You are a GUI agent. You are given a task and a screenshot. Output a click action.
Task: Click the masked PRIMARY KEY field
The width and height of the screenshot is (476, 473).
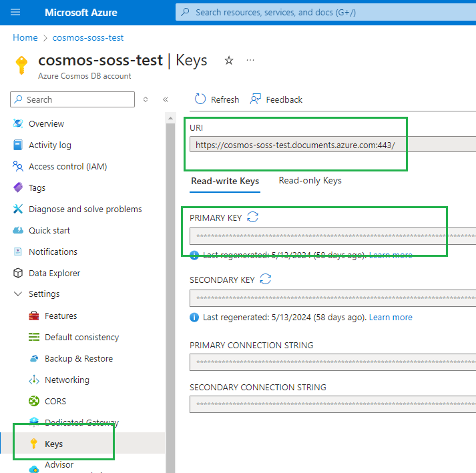pos(332,235)
